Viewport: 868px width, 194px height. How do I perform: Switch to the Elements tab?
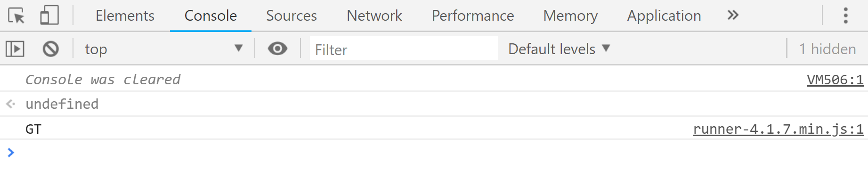(125, 16)
